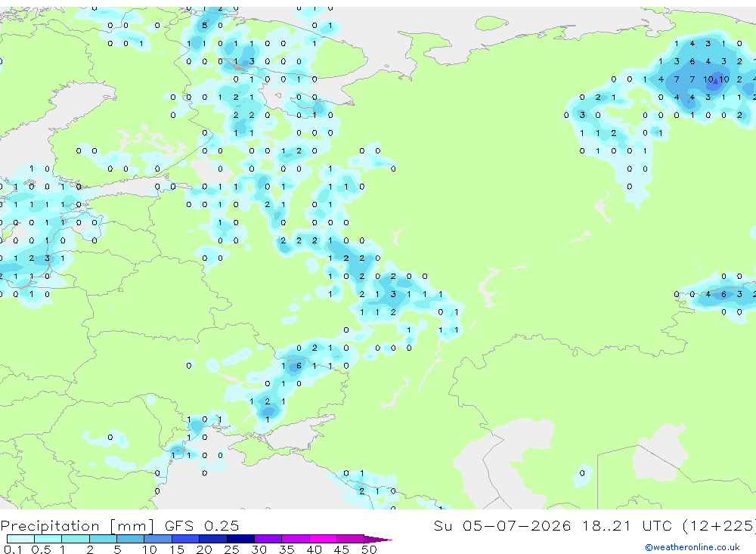Select the 25–30 mm navy legend swatch
The height and width of the screenshot is (554, 756).
pos(240,539)
